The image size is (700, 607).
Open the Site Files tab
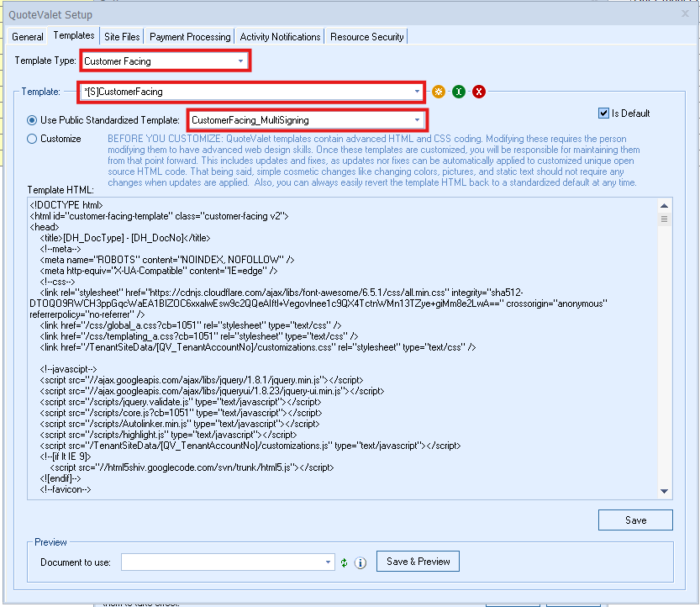[x=122, y=37]
